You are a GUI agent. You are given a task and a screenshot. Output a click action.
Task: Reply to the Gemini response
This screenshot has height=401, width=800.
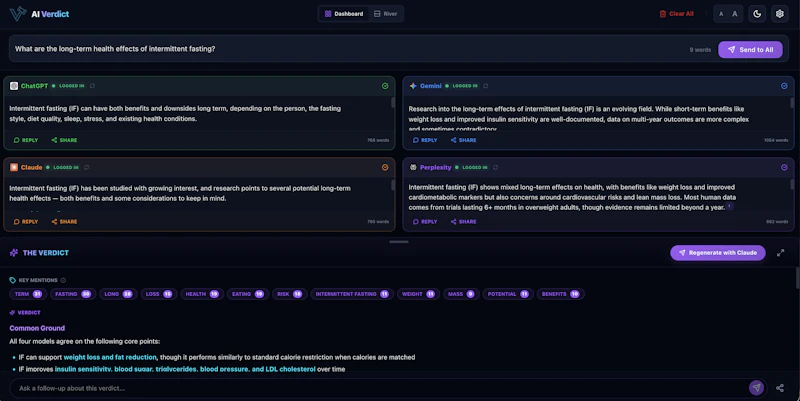click(x=424, y=140)
